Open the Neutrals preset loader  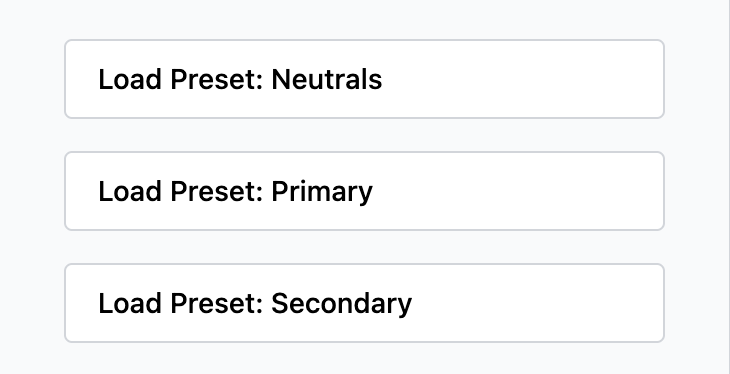[x=364, y=79]
